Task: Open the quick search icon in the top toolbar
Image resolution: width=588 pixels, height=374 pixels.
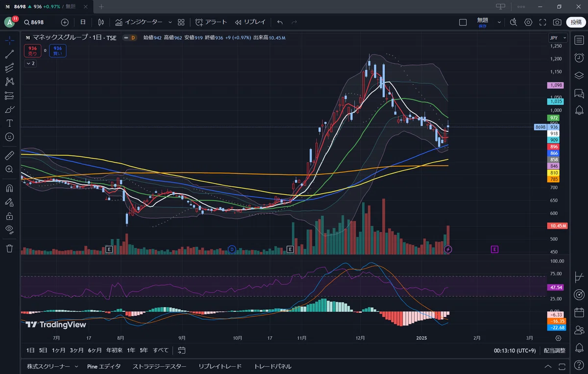Action: coord(514,22)
